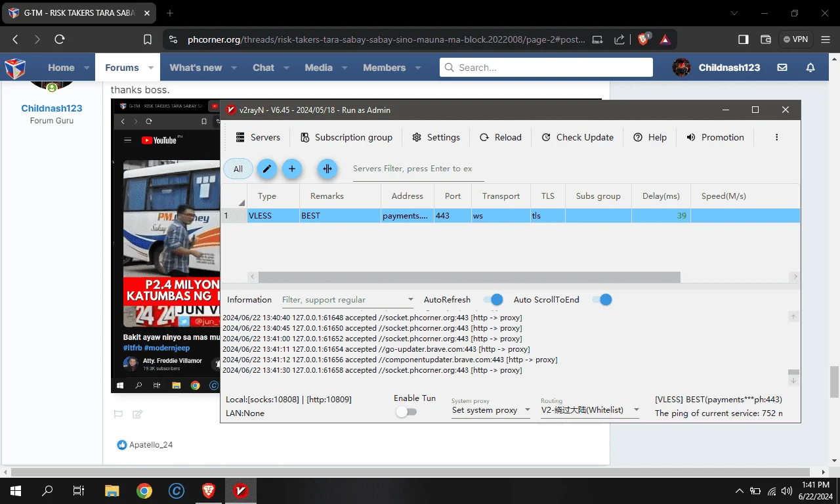Viewport: 840px width, 504px height.
Task: Toggle the Enable Tun switch
Action: click(x=406, y=412)
